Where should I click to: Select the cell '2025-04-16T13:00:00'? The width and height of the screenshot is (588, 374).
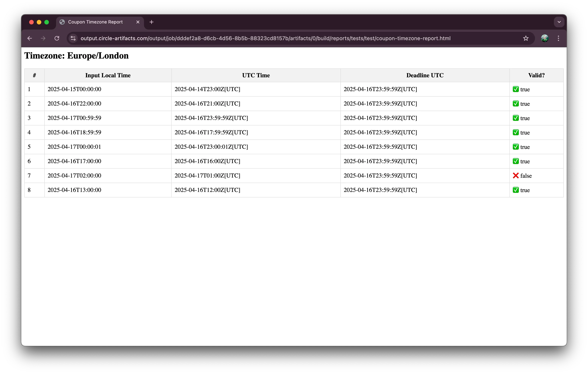[x=108, y=190]
